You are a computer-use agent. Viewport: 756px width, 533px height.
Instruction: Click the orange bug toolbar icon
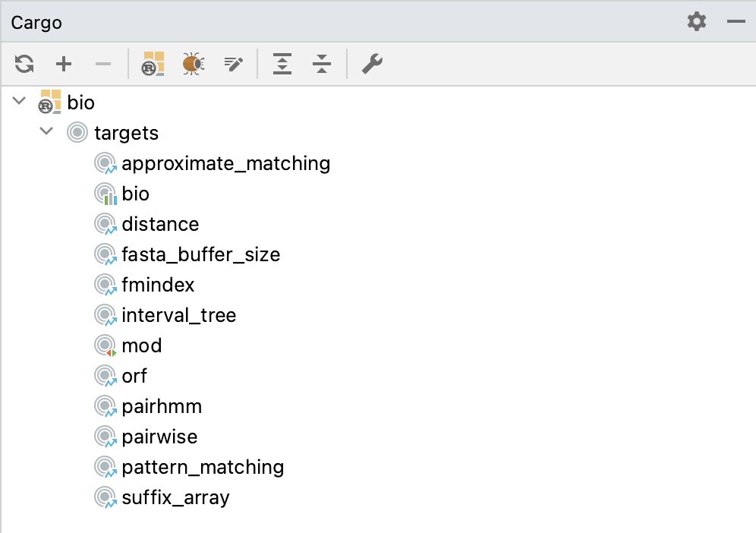tap(192, 64)
